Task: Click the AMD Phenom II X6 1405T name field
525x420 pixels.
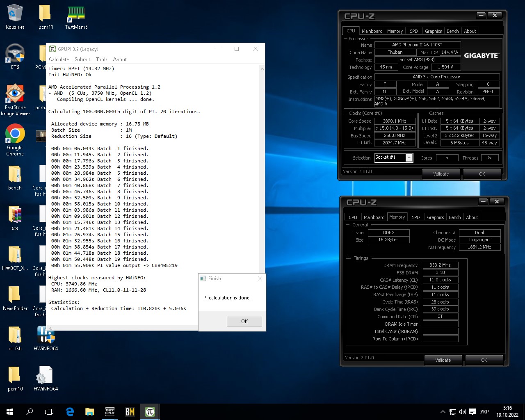Action: pyautogui.click(x=418, y=45)
